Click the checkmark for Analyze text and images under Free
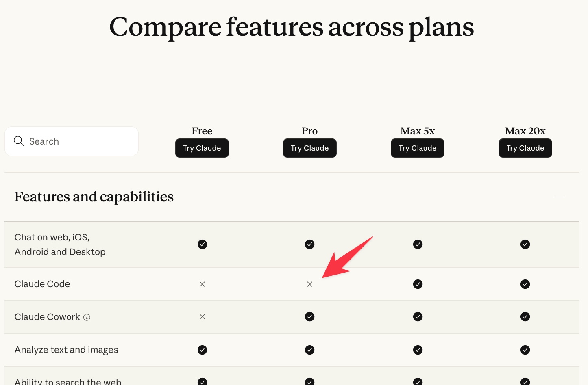The width and height of the screenshot is (588, 385). point(202,350)
